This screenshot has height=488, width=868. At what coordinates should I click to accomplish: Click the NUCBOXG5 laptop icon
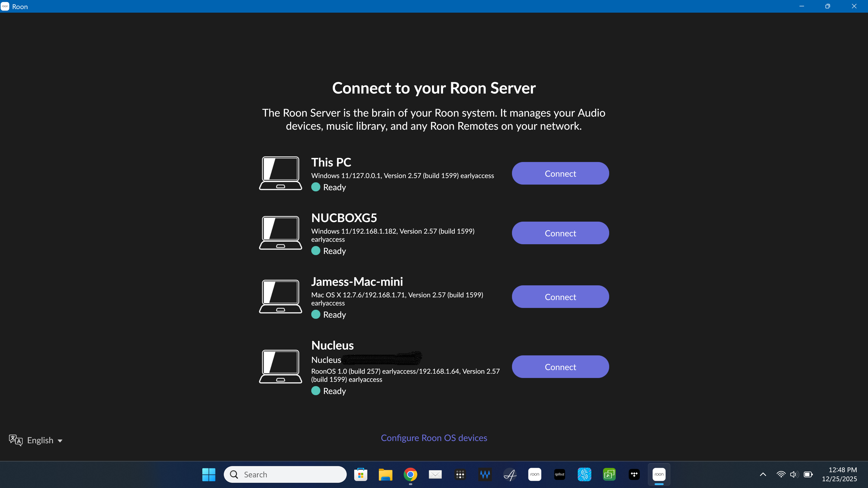pos(280,233)
